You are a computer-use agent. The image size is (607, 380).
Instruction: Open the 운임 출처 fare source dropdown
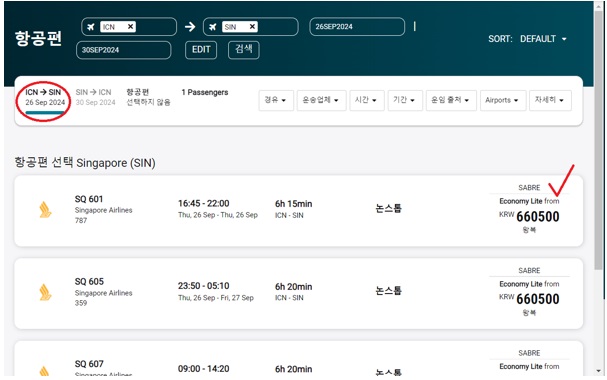click(x=451, y=100)
